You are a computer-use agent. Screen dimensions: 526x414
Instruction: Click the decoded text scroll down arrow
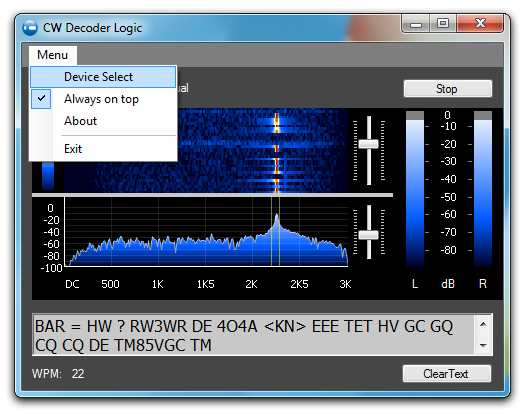[483, 345]
